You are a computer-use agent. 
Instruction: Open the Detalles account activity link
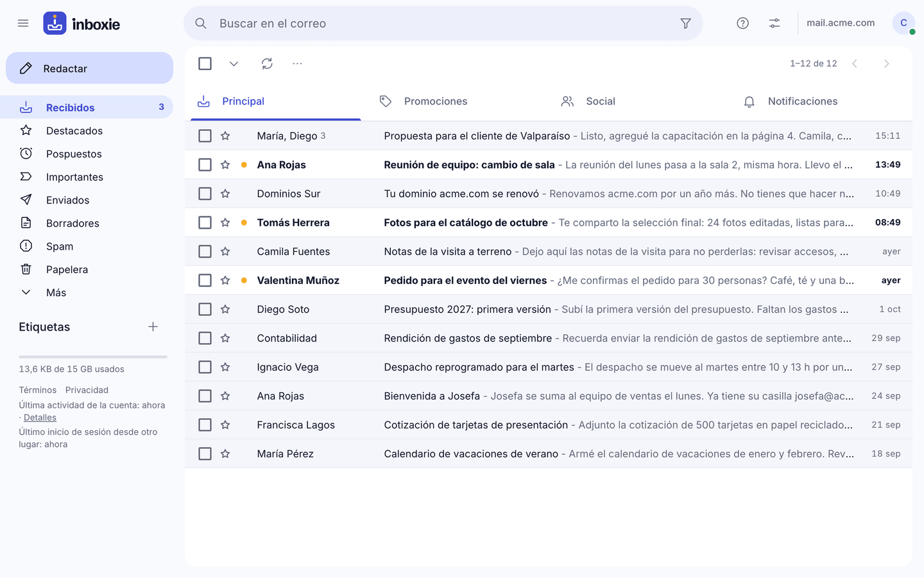(40, 417)
